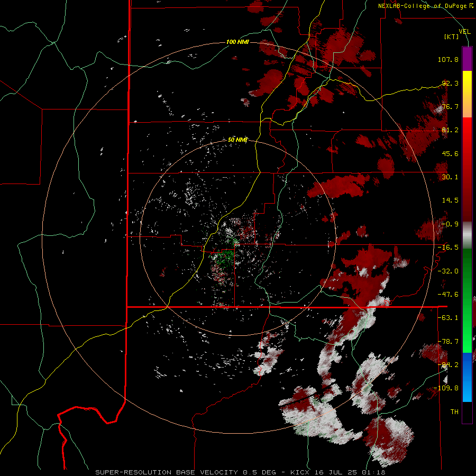The width and height of the screenshot is (476, 476).
Task: Click the purple segment of the color bar
Action: [467, 59]
